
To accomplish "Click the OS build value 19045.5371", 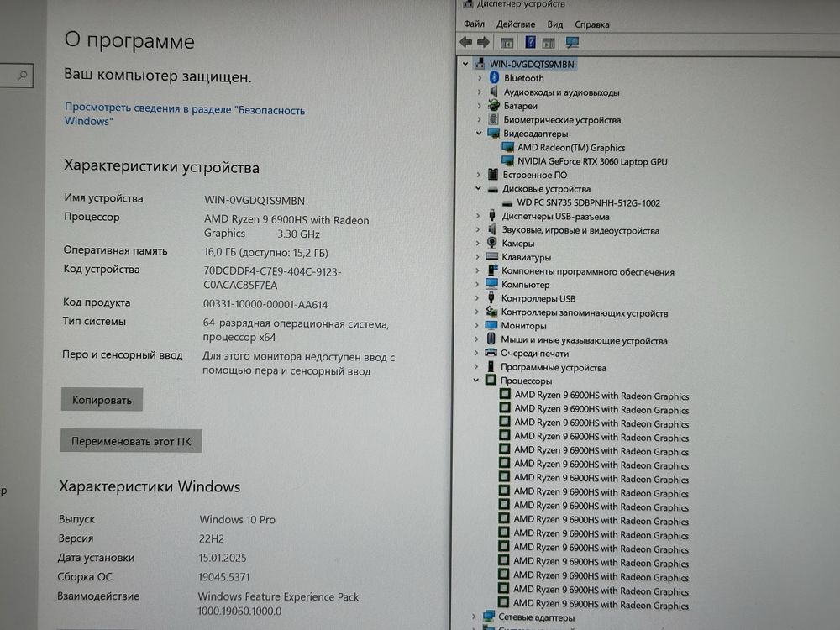I will pyautogui.click(x=224, y=577).
